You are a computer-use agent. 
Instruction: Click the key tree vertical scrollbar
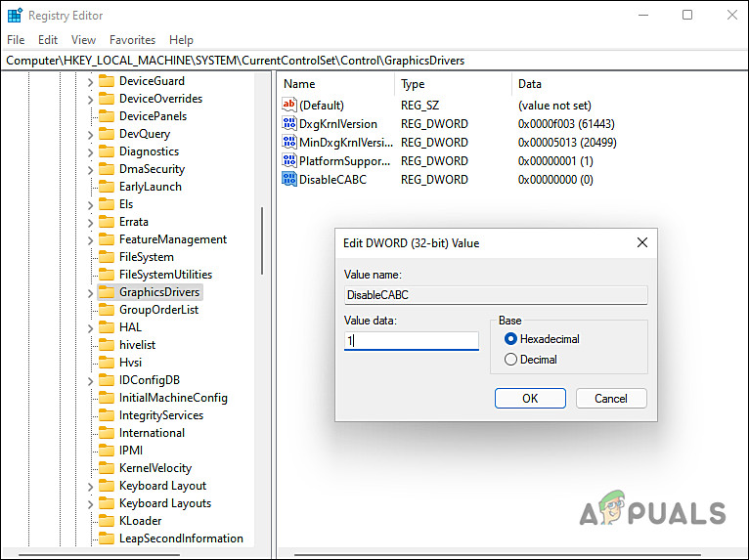click(262, 240)
